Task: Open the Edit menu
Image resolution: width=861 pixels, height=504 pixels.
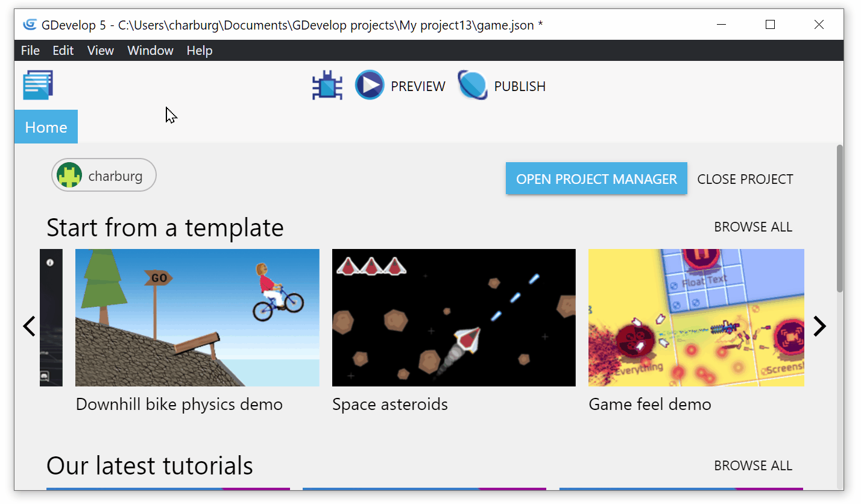Action: (63, 51)
